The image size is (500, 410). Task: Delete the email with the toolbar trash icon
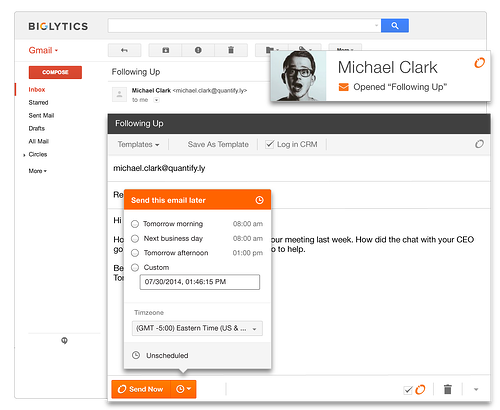pos(231,50)
